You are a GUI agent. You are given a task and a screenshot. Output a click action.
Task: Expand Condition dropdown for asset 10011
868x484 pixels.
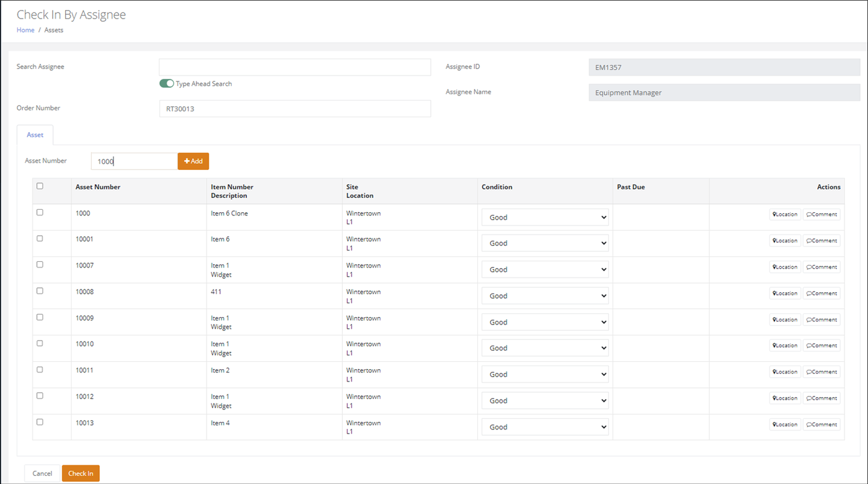point(545,374)
